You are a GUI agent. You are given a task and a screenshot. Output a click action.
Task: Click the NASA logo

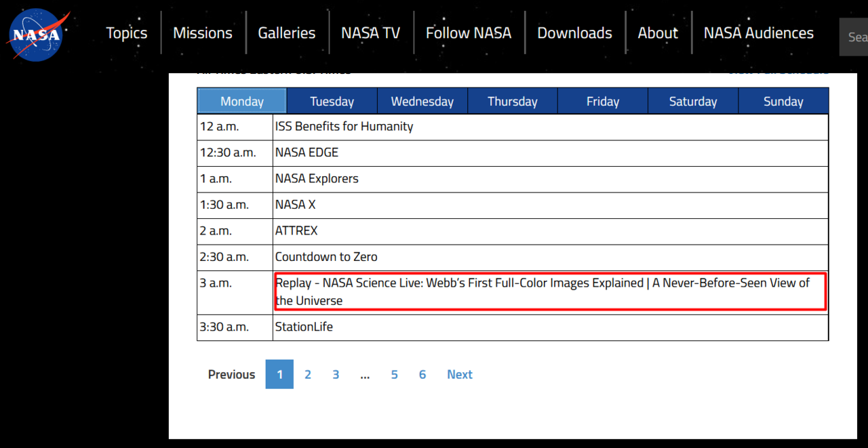[x=35, y=34]
